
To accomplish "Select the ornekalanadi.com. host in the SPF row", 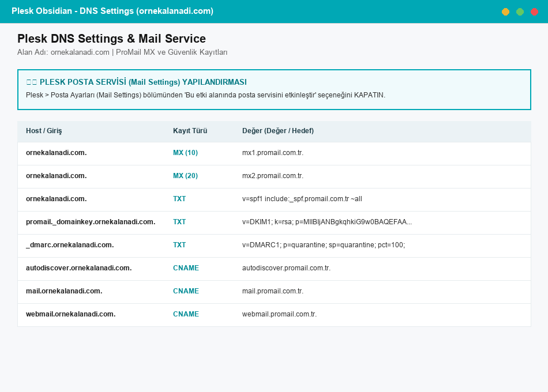I will [x=57, y=199].
